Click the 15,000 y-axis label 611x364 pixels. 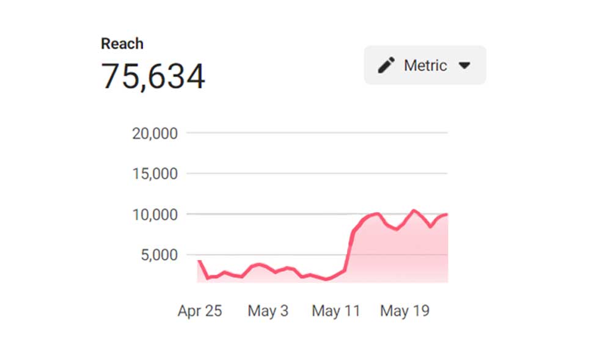point(155,174)
